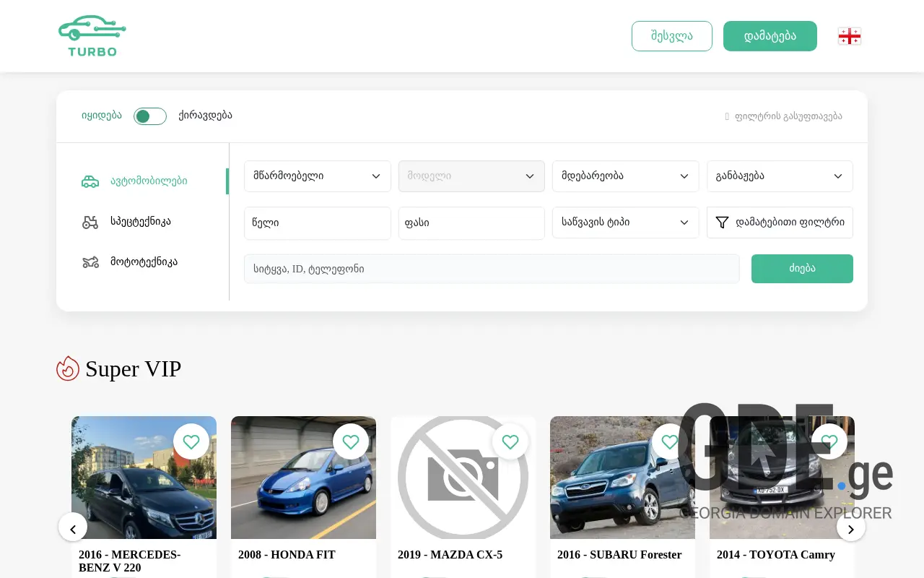The image size is (924, 578).
Task: Switch to the მოტოტექნიკა category tab
Action: [143, 262]
